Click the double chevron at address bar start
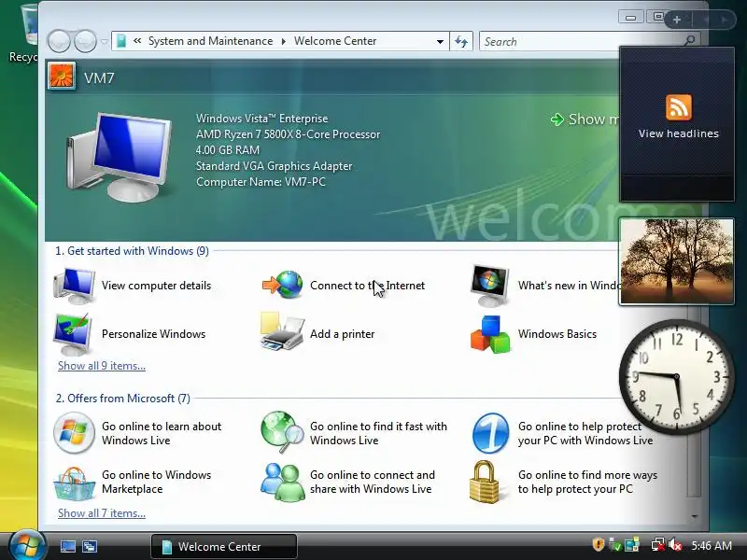The width and height of the screenshot is (747, 560). 137,41
